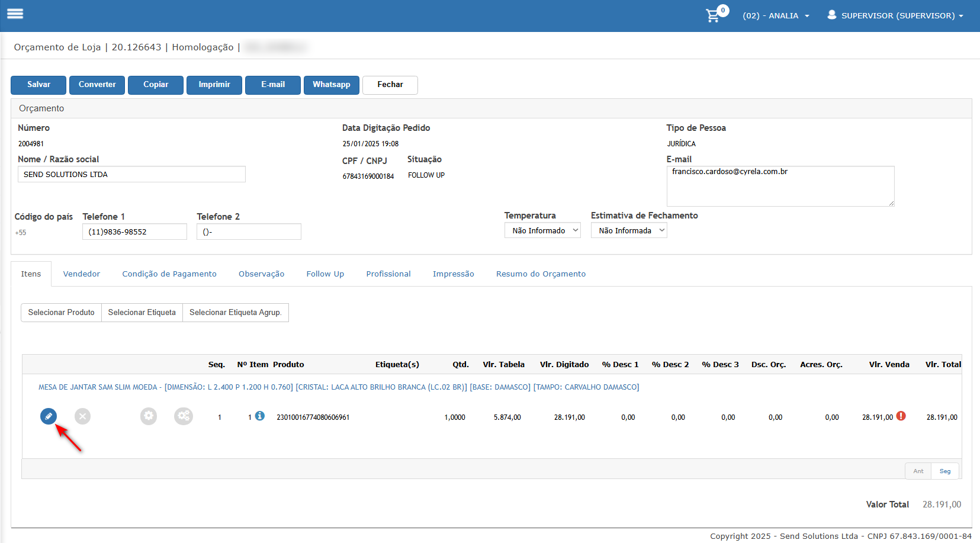Open the Condição de Pagamento tab
Viewport: 980px width, 543px height.
point(169,274)
